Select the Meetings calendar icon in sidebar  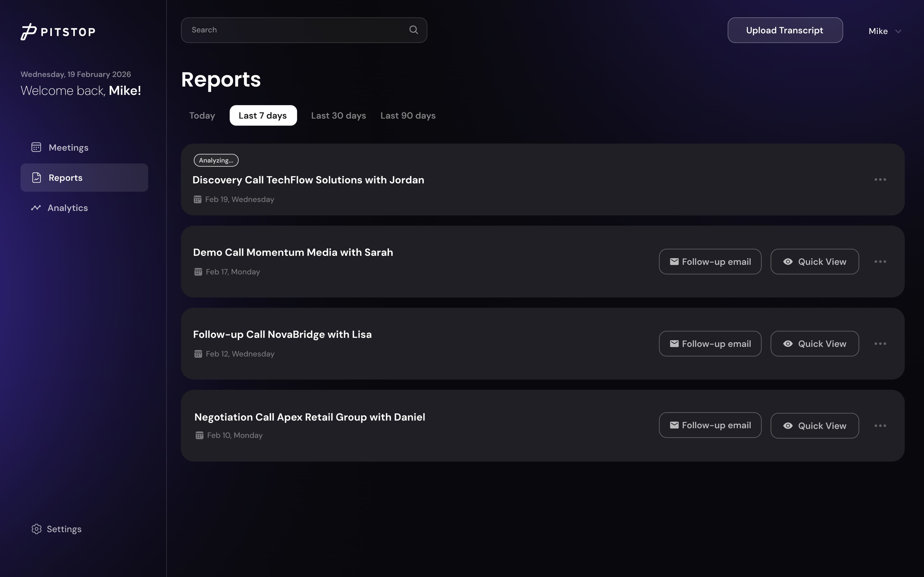coord(36,147)
